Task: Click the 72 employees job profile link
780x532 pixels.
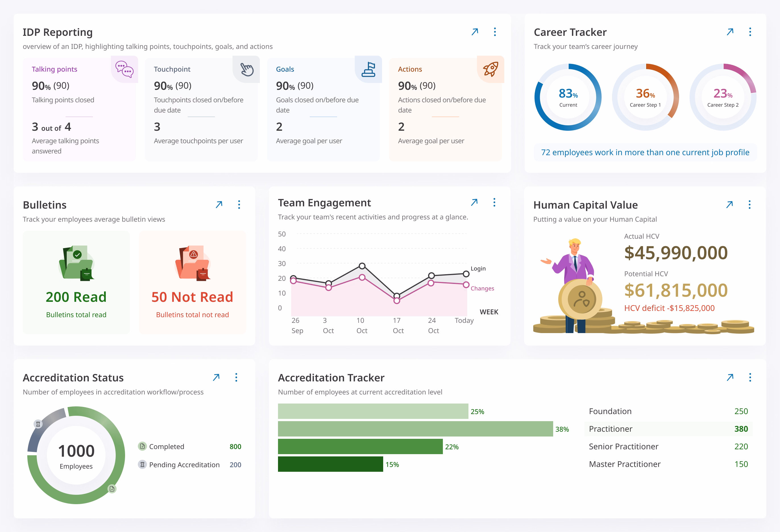Action: (645, 152)
